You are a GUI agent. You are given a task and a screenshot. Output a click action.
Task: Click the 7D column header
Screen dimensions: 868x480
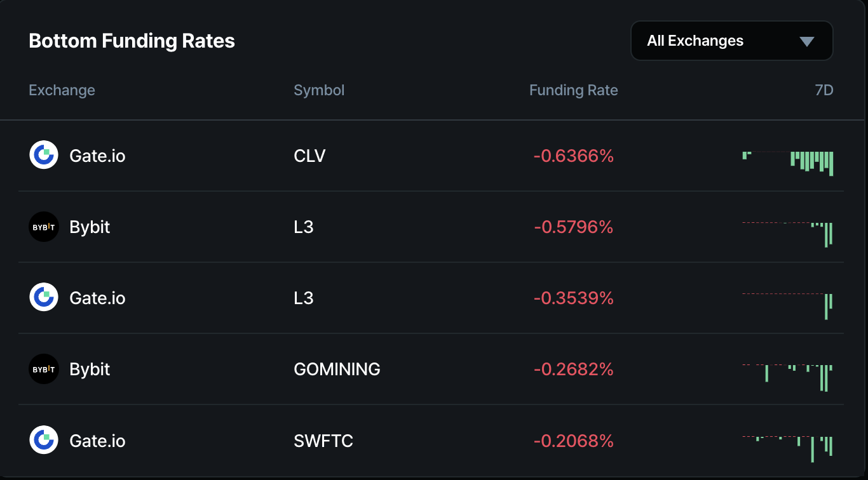[824, 90]
